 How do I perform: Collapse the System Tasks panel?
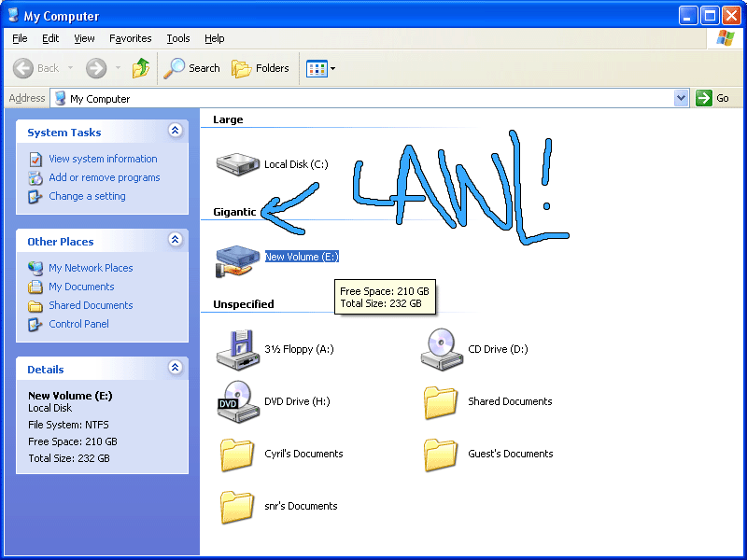click(175, 131)
